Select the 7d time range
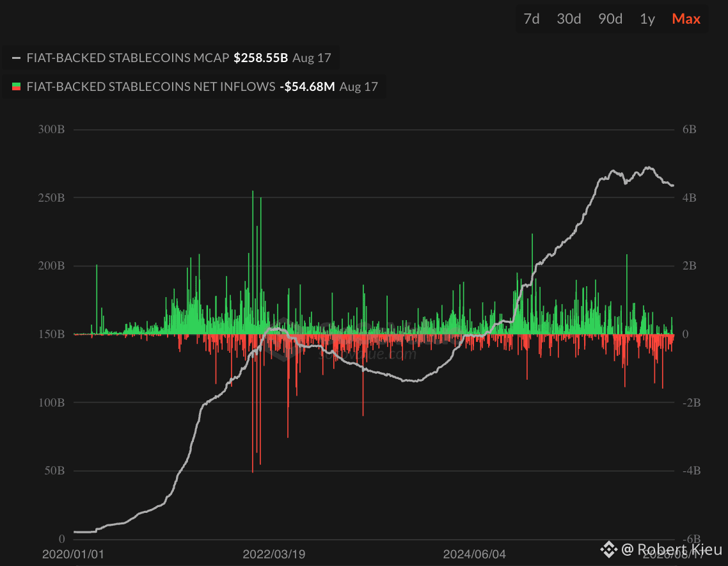Screen dimensions: 728x566 pyautogui.click(x=531, y=19)
